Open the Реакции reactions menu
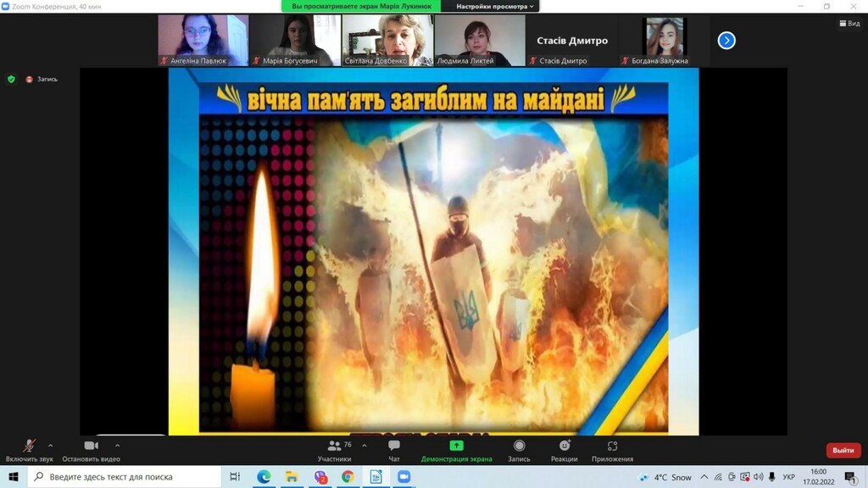This screenshot has height=488, width=868. click(564, 446)
